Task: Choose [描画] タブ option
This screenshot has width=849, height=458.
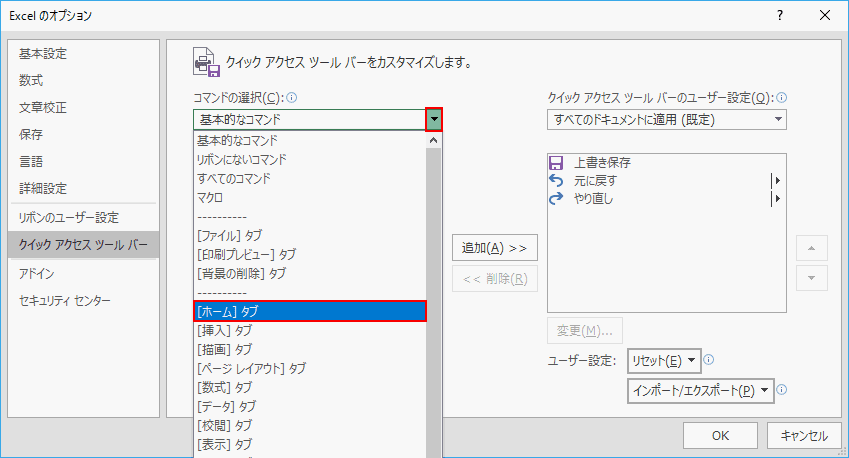Action: 310,349
